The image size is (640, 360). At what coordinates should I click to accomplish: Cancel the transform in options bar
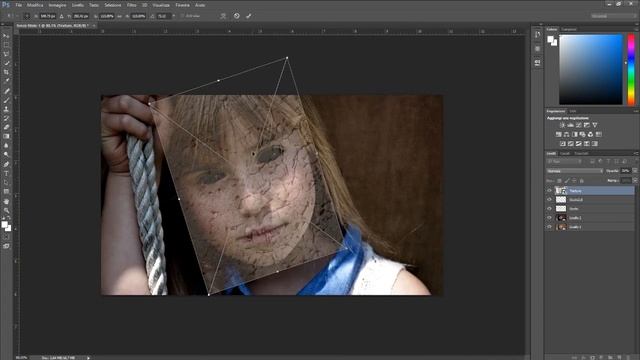[x=237, y=16]
